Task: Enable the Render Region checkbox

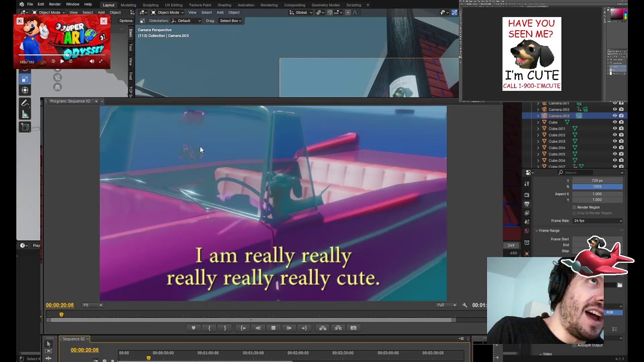Action: click(575, 207)
